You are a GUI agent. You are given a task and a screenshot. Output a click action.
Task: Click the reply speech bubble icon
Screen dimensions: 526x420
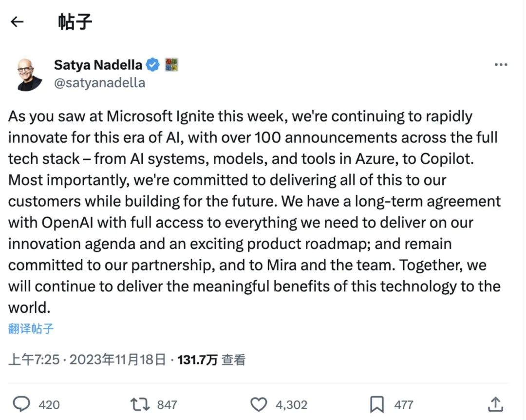pos(21,404)
